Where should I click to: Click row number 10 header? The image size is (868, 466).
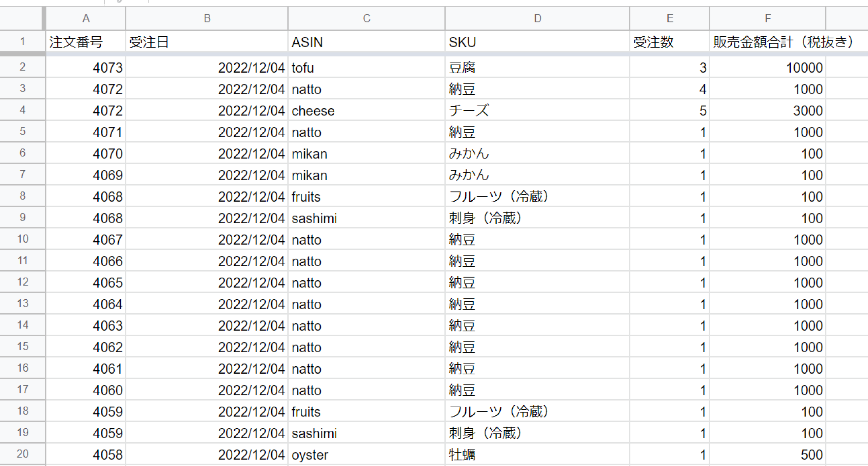pos(22,239)
